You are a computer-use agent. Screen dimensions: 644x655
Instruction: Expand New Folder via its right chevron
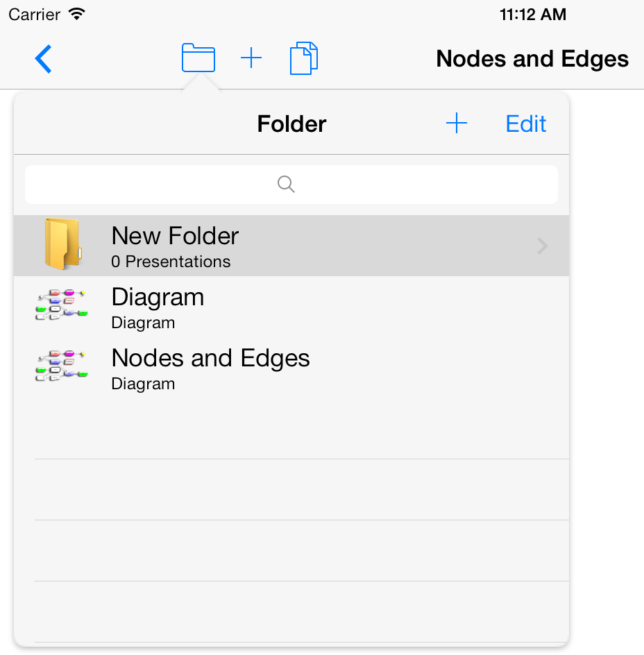543,246
